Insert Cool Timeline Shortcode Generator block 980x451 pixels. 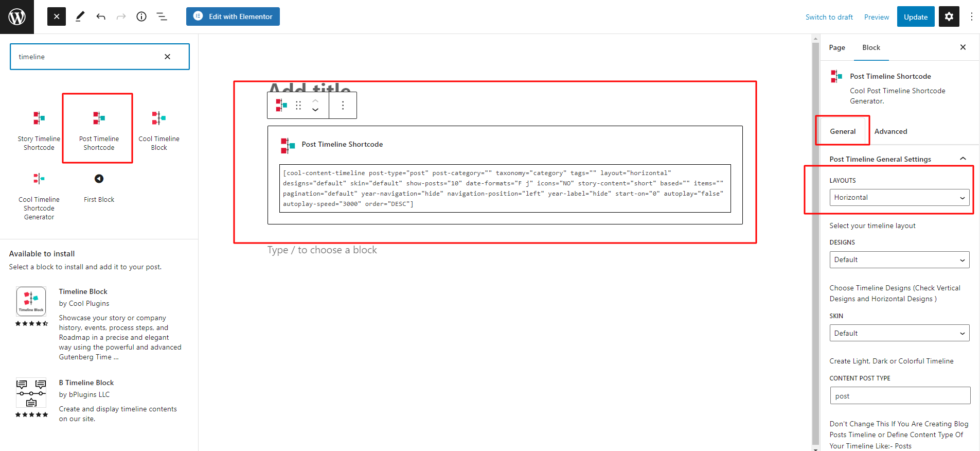[x=39, y=195]
